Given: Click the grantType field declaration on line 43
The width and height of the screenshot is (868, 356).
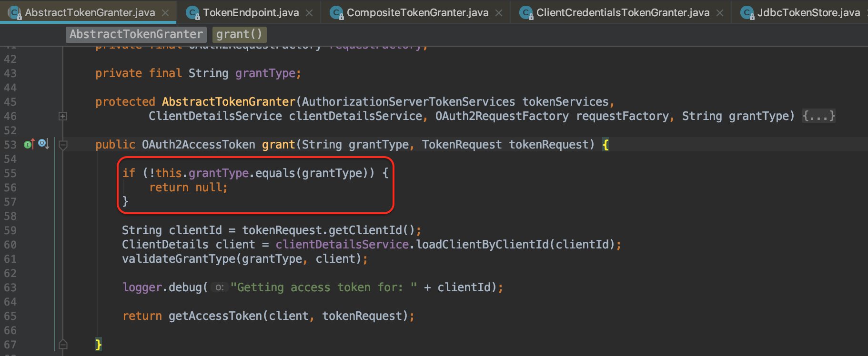Looking at the screenshot, I should pos(265,73).
